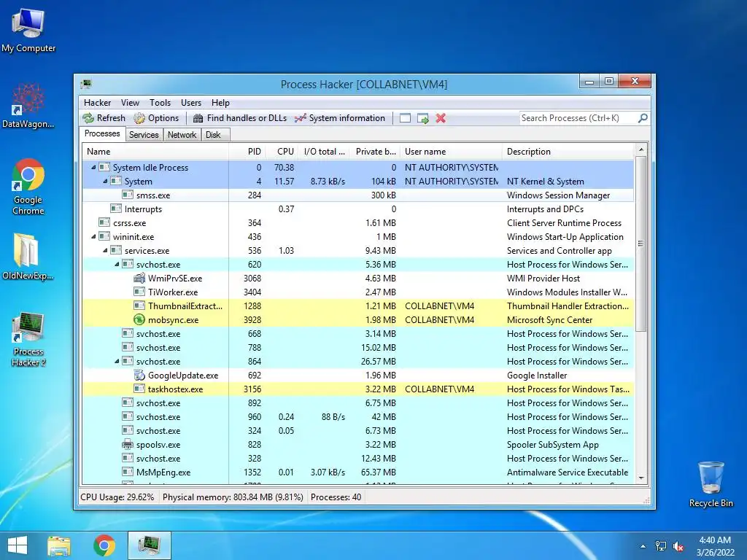747x560 pixels.
Task: Select the GoogleUpdate.exe process icon
Action: pyautogui.click(x=139, y=376)
